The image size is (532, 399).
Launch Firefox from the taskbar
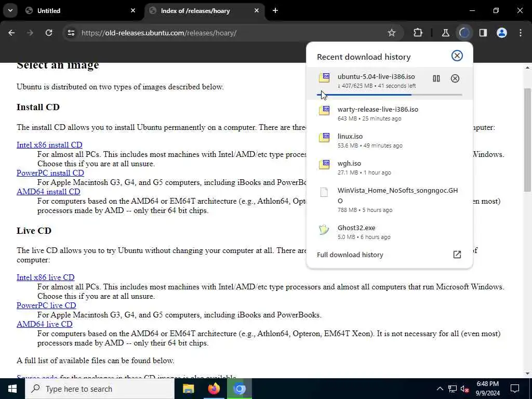(x=214, y=389)
